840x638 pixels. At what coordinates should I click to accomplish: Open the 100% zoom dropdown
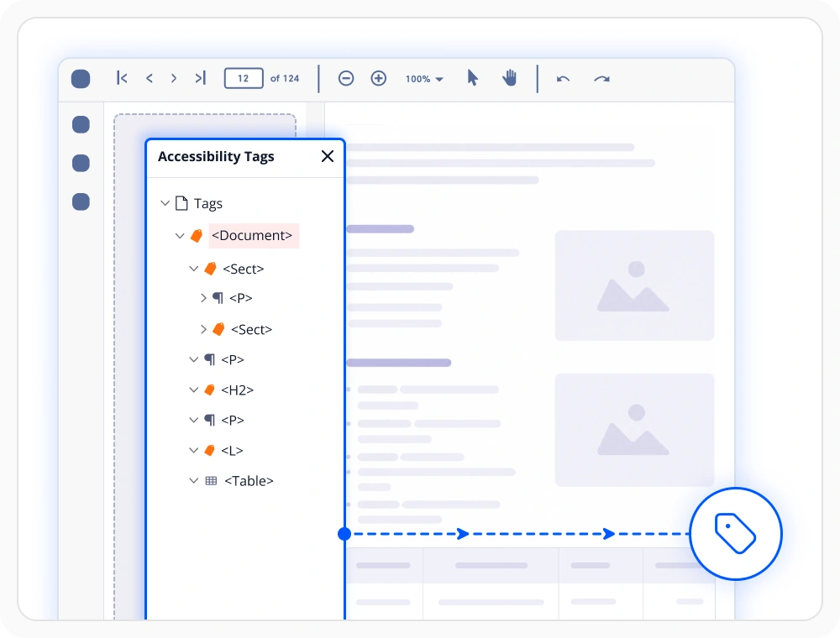click(424, 79)
